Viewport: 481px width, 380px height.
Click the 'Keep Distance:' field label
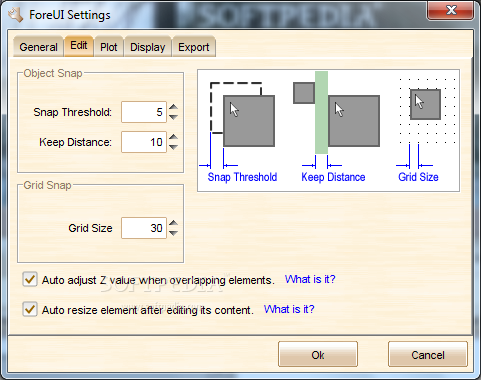75,142
